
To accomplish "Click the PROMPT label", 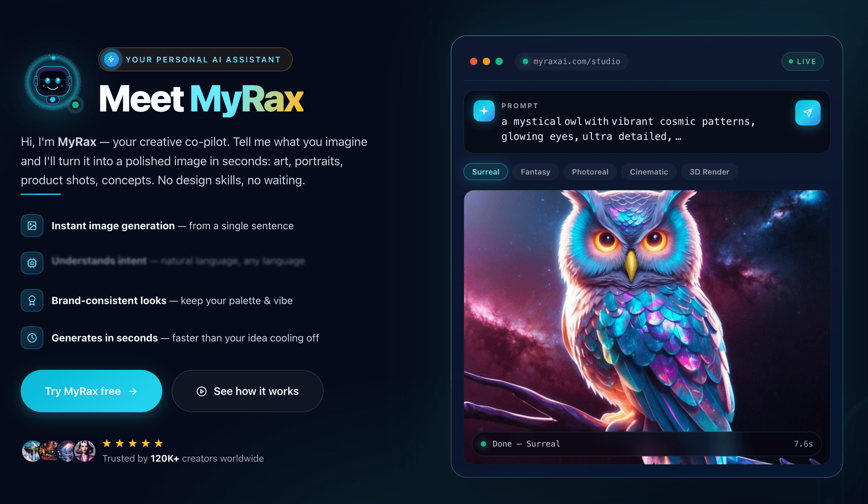I will click(520, 106).
